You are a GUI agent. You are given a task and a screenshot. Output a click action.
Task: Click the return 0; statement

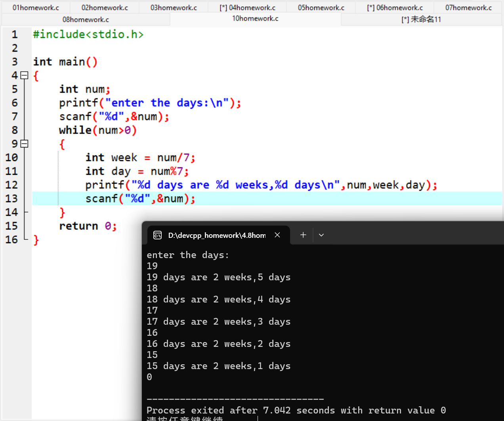[x=88, y=226]
